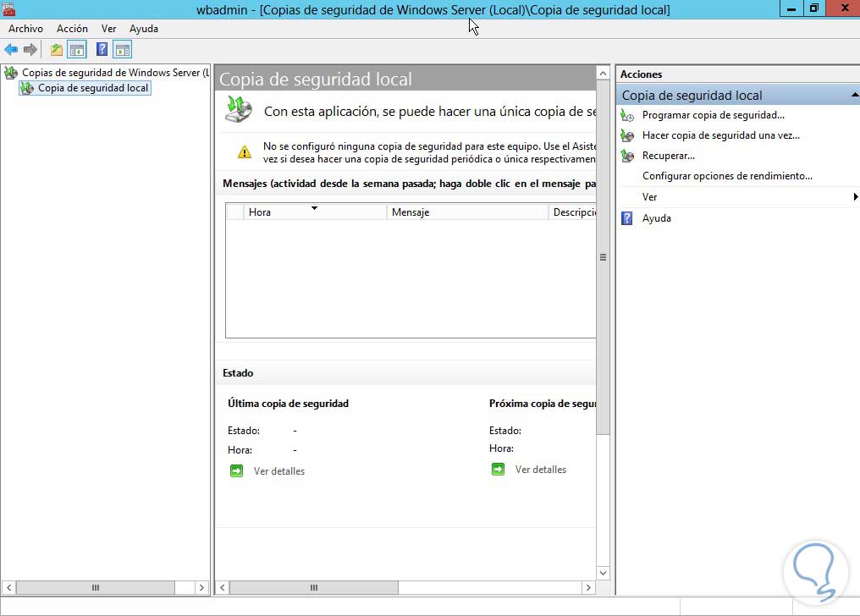Click the Copias de seguridad de Windows Server tree icon
Screen dimensions: 860x616
pyautogui.click(x=11, y=72)
